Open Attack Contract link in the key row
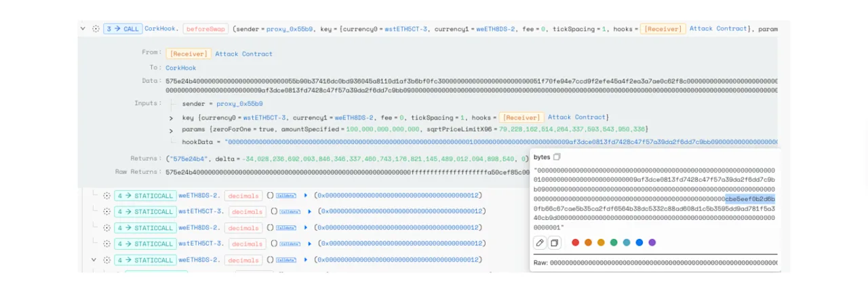868x296 pixels. point(576,117)
